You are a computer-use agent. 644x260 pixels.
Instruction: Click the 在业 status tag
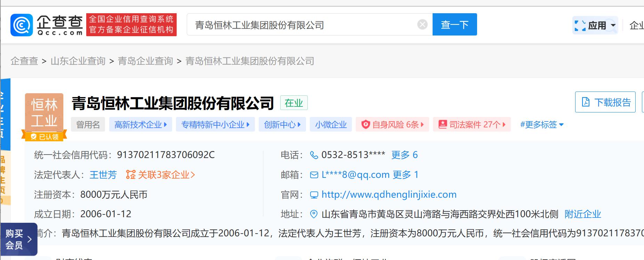pyautogui.click(x=294, y=103)
